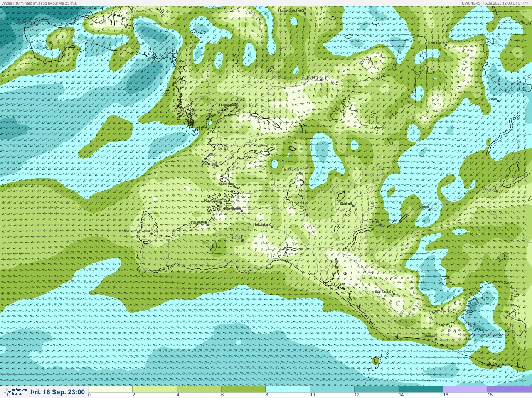Image resolution: width=532 pixels, height=398 pixels.
Task: Select the Steinar station label
Action: (x=429, y=336)
